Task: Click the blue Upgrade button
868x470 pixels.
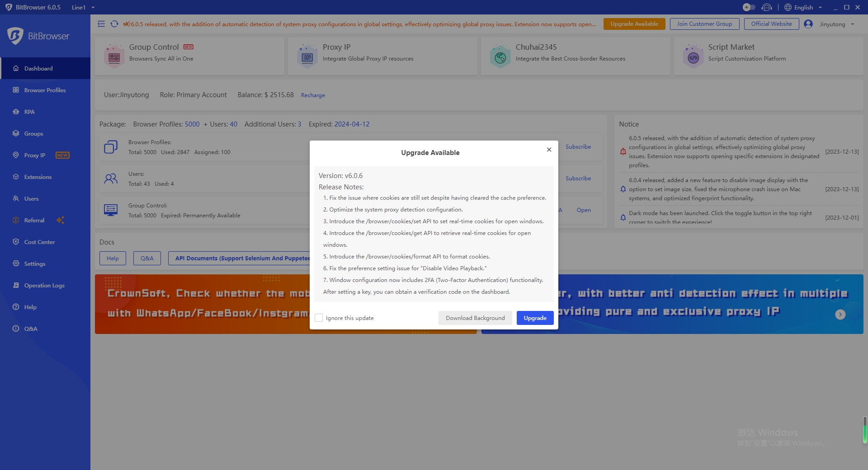Action: pyautogui.click(x=535, y=318)
